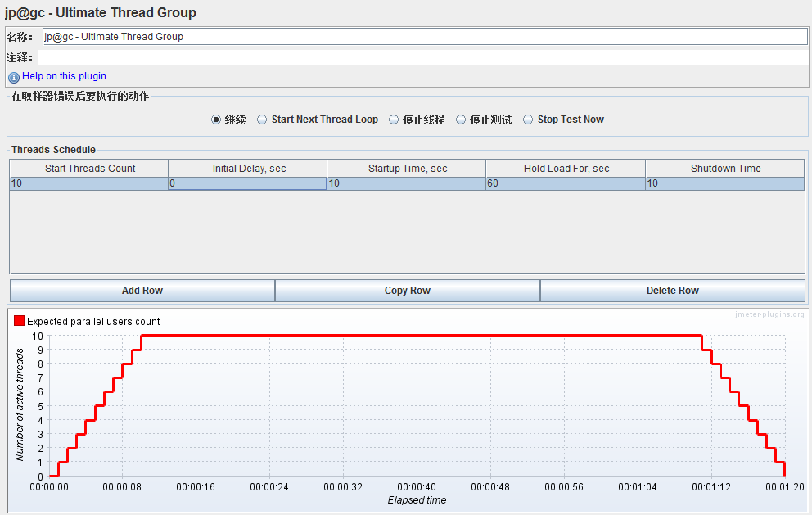Click the Add Row button
The image size is (812, 515).
tap(142, 291)
